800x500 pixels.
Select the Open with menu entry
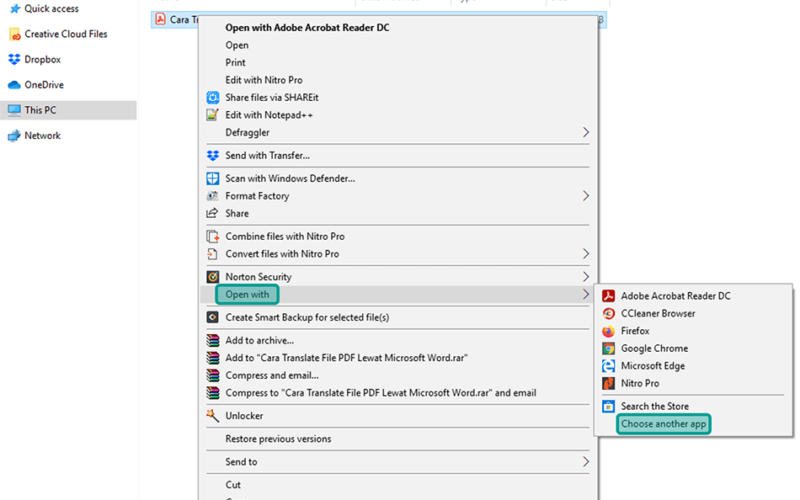point(247,294)
